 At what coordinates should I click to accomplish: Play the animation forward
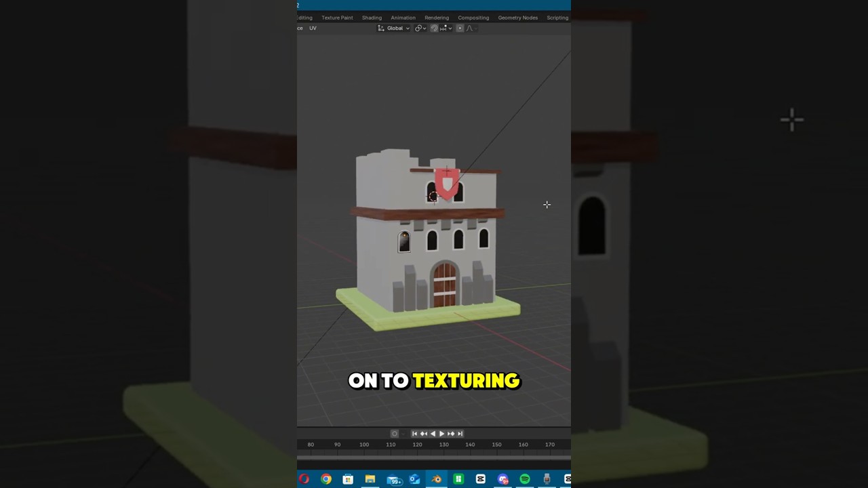tap(441, 434)
